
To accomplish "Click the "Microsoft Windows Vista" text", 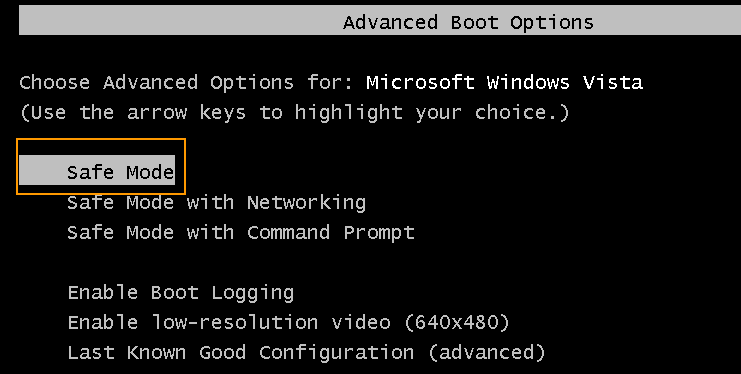I will [504, 83].
